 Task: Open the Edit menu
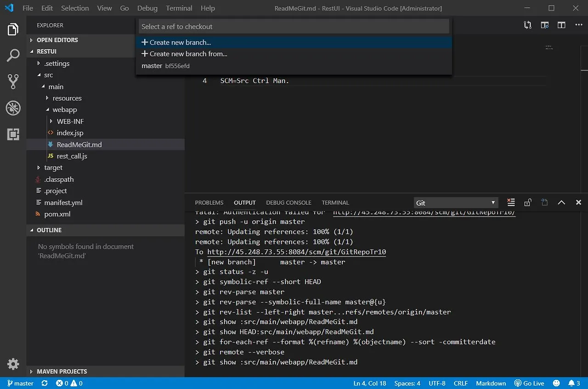click(47, 8)
